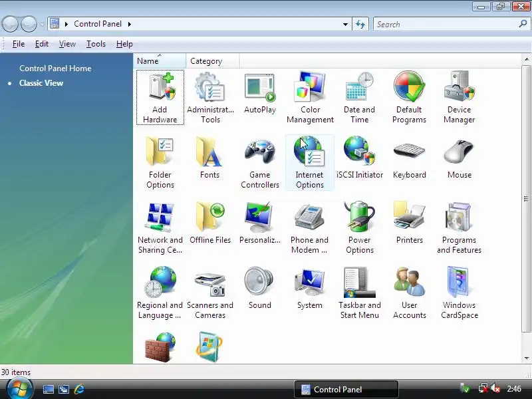Open Phone and Modem options
This screenshot has width=532, height=399.
[309, 227]
